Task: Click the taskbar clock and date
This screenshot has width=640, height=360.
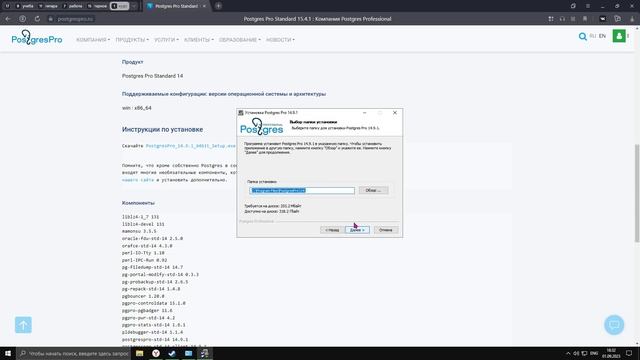Action: pyautogui.click(x=611, y=353)
